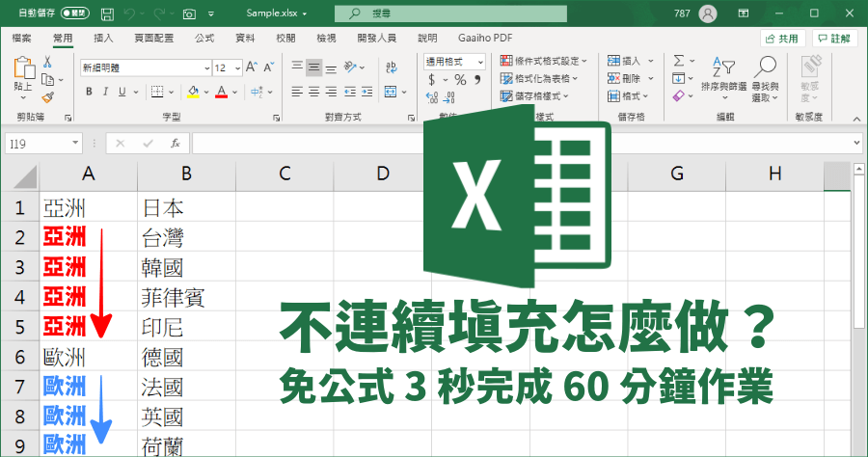
Task: Click the ribbon display options icon
Action: click(744, 13)
